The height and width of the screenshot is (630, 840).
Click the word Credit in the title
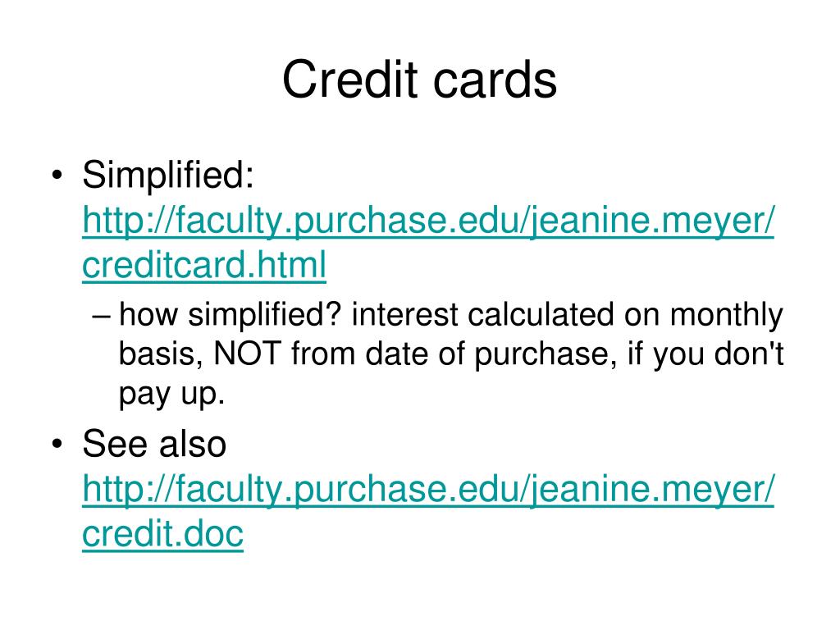click(x=350, y=80)
